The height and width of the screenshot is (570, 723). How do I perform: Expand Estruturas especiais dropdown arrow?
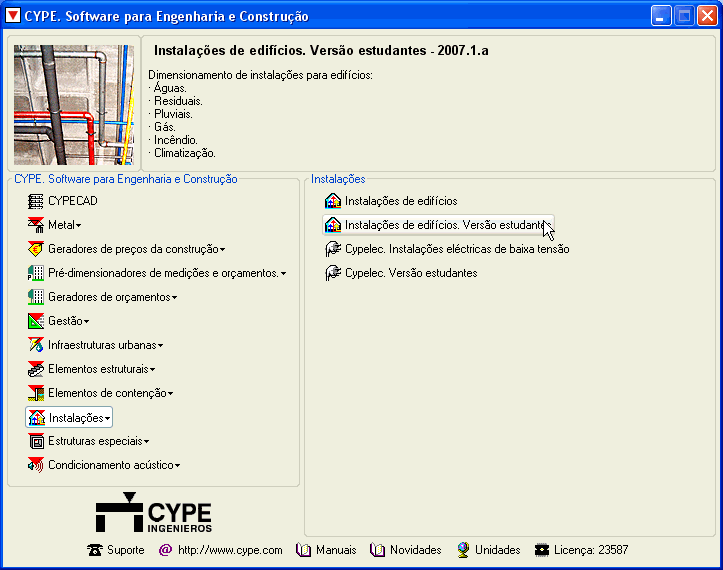point(146,441)
